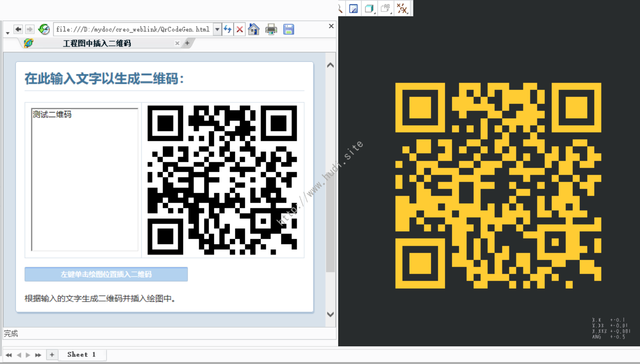Viewport: 640px width, 364px height.
Task: Expand the browser toolbar options arrow
Action: pyautogui.click(x=8, y=33)
